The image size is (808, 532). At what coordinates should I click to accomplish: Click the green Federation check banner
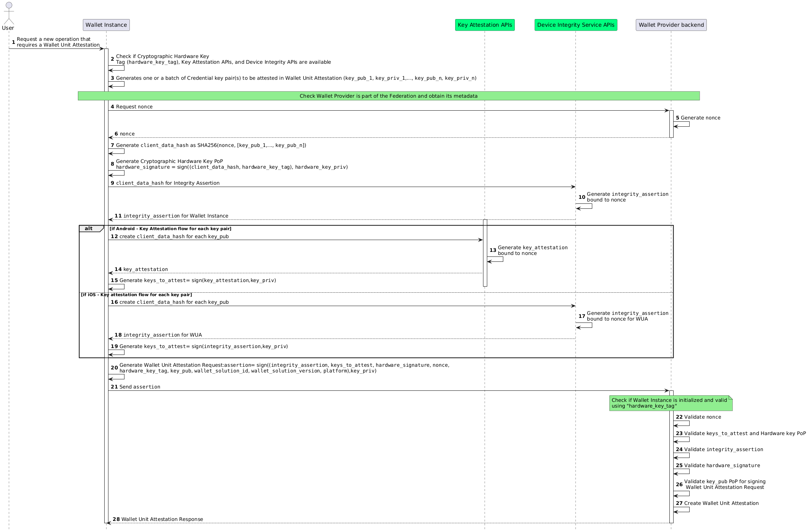pyautogui.click(x=388, y=96)
